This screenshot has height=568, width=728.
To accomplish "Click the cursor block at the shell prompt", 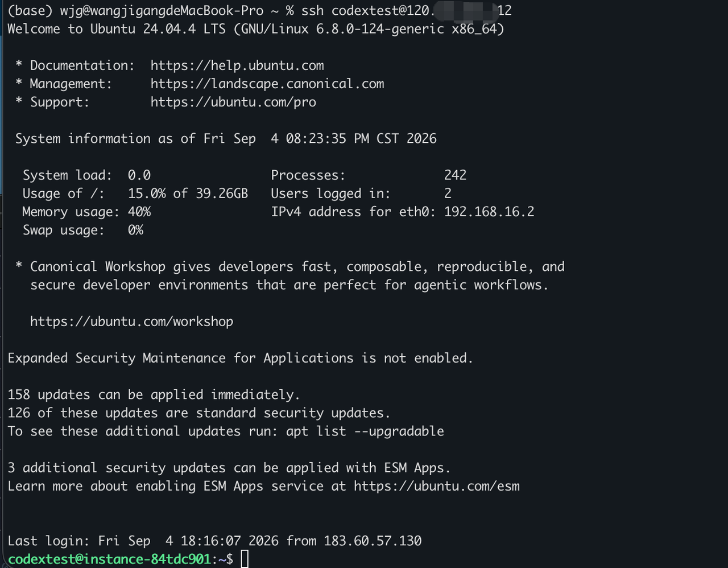I will coord(245,559).
